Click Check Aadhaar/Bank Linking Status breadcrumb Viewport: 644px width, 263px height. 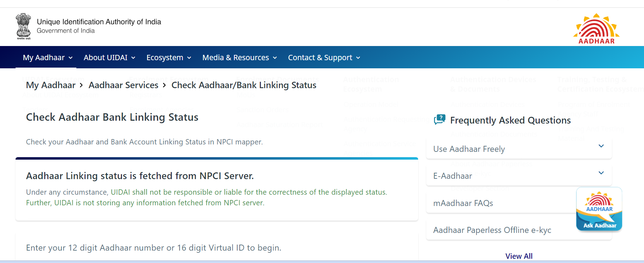click(x=244, y=85)
